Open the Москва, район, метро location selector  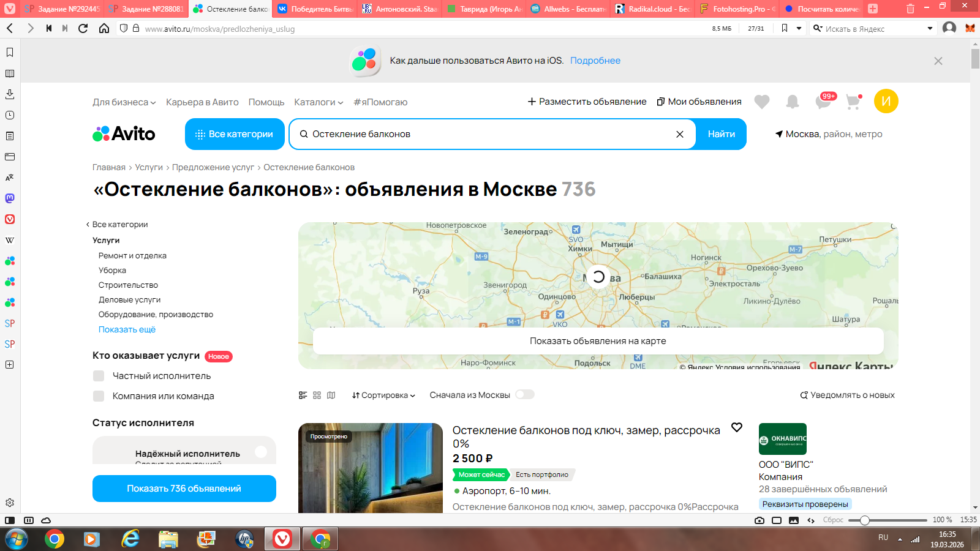[829, 134]
